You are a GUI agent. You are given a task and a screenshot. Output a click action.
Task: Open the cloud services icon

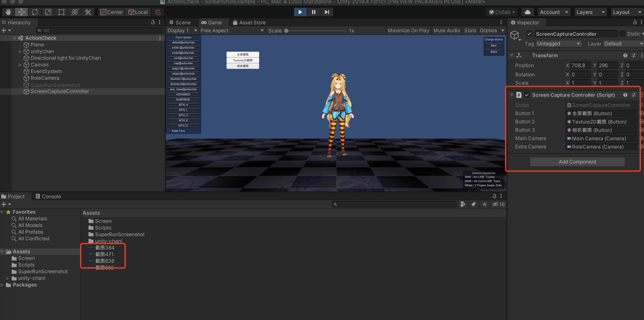[527, 12]
